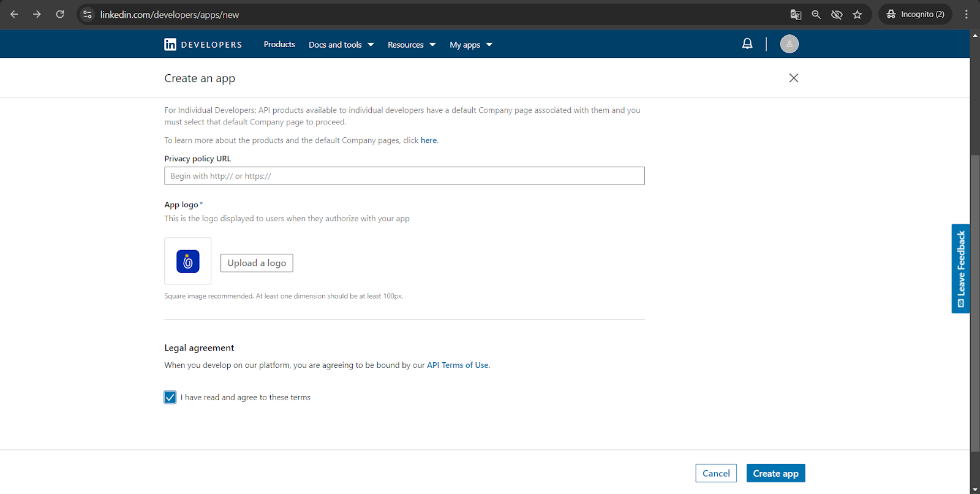Open the Chrome three-dot menu
The width and height of the screenshot is (980, 494).
coord(967,14)
